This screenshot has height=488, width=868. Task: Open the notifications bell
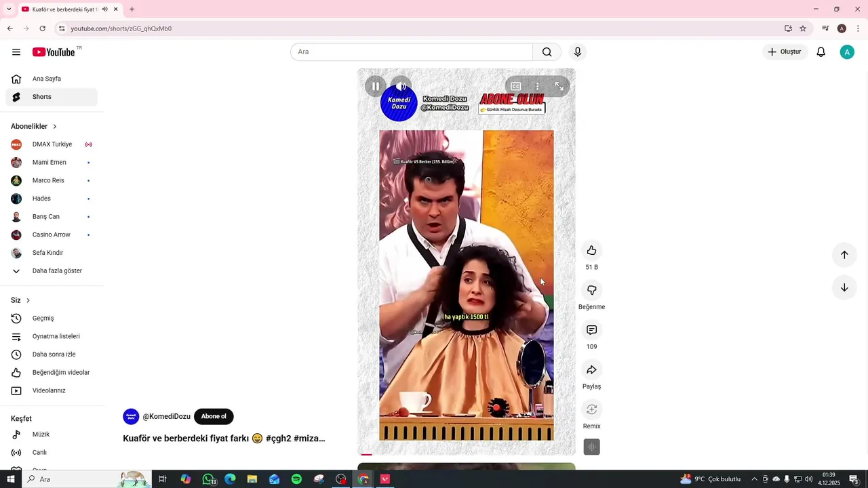point(821,52)
